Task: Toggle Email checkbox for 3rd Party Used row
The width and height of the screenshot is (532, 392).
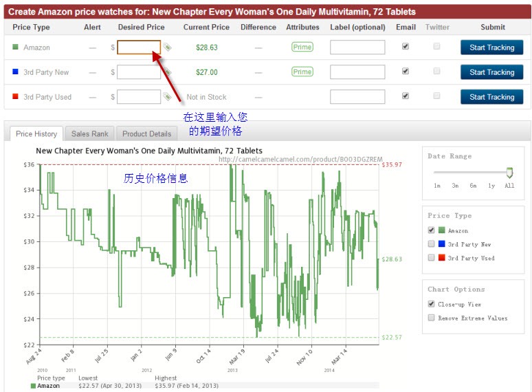Action: click(x=406, y=96)
